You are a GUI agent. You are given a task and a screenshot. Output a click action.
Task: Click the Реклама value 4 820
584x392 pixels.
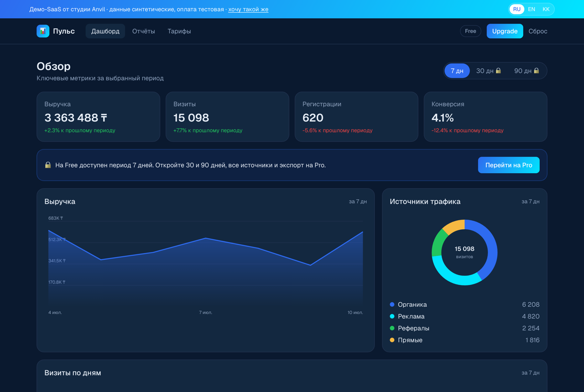(x=531, y=316)
